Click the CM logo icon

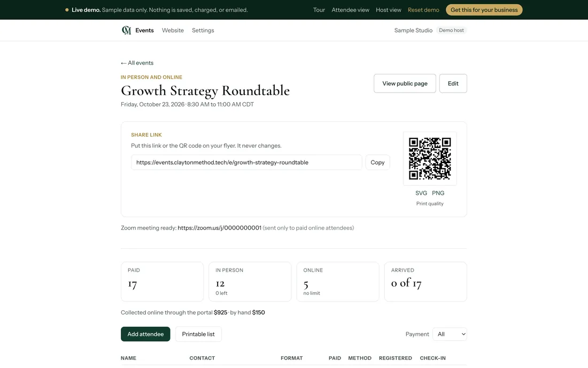[126, 30]
